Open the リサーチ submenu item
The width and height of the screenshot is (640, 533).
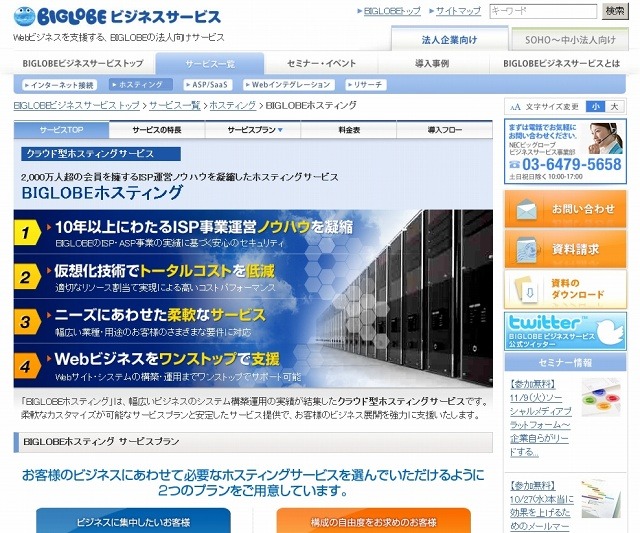[366, 85]
